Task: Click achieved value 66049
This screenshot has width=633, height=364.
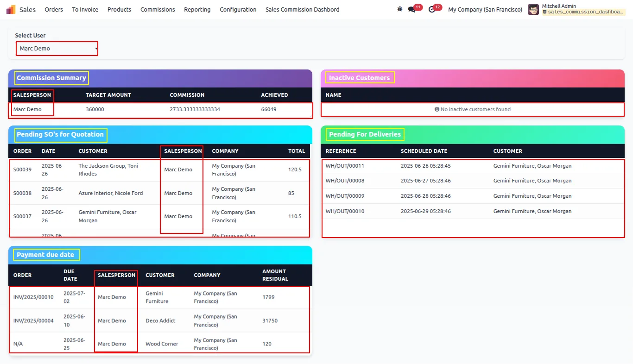Action: (x=269, y=109)
